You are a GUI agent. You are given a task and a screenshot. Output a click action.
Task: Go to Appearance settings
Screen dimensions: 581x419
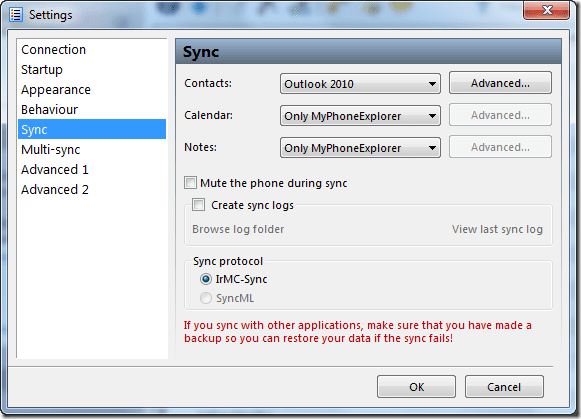click(92, 90)
